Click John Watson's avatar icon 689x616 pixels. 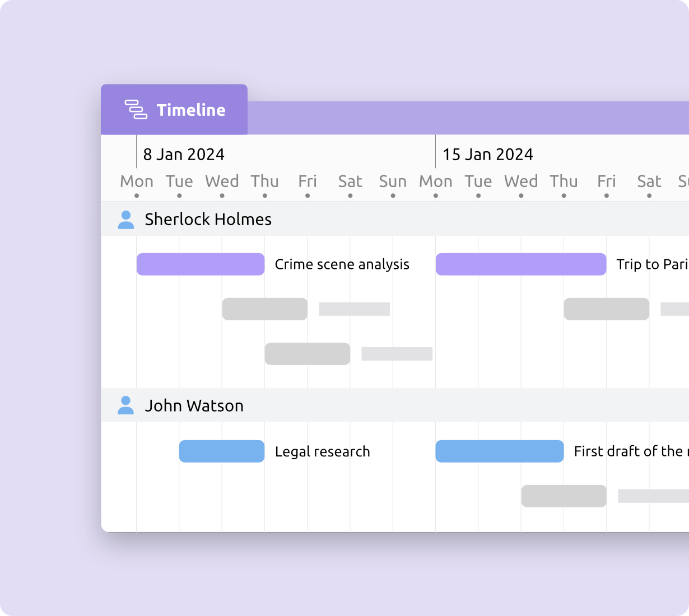click(x=126, y=405)
